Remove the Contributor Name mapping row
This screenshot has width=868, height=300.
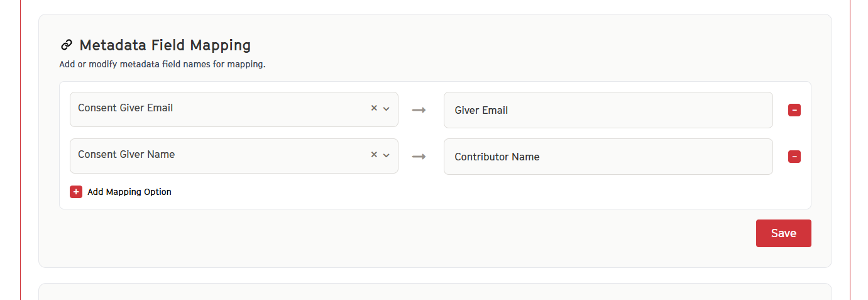pos(794,157)
